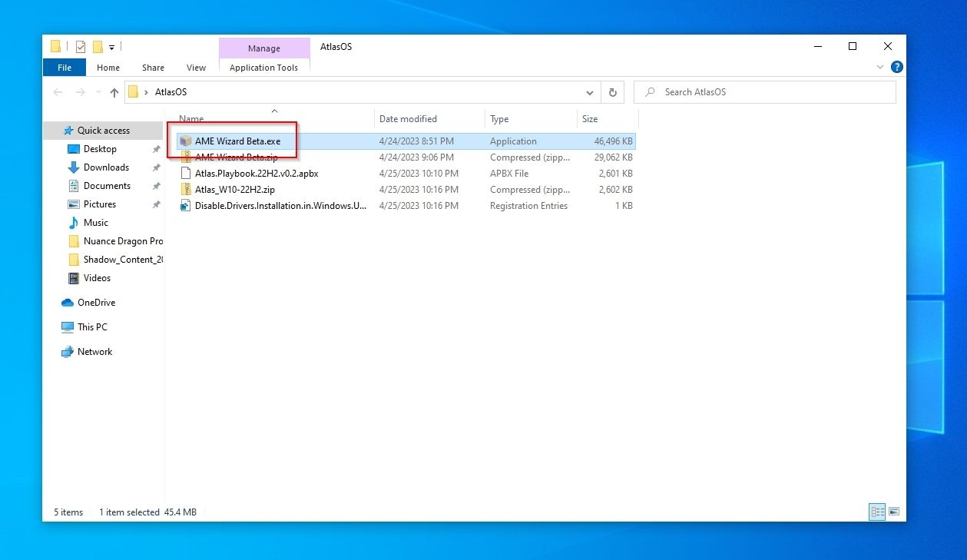Screen dimensions: 967x560
Task: Expand the ribbon using the chevron
Action: (x=880, y=68)
